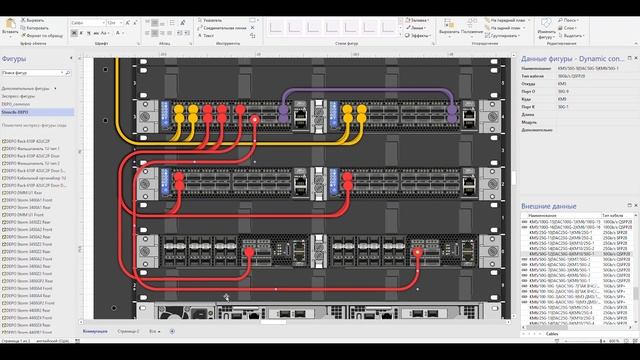The image size is (640, 360).
Task: Activate Формат по образцу format painter
Action: pos(42,36)
